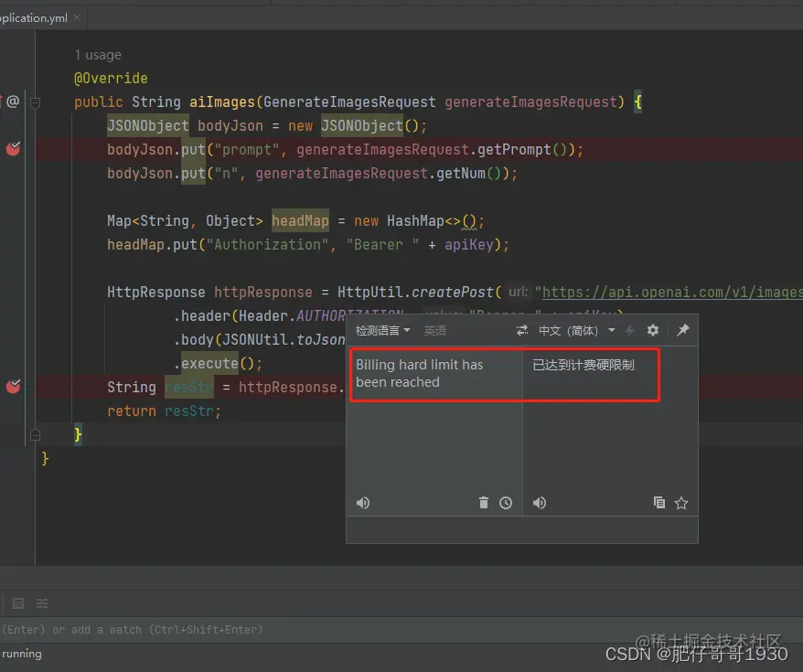Click the translated text 已达到计费硬限制
803x672 pixels.
coord(584,365)
